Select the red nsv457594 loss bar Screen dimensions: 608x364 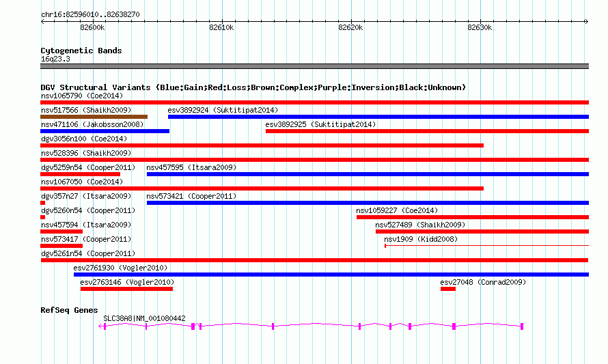61,232
